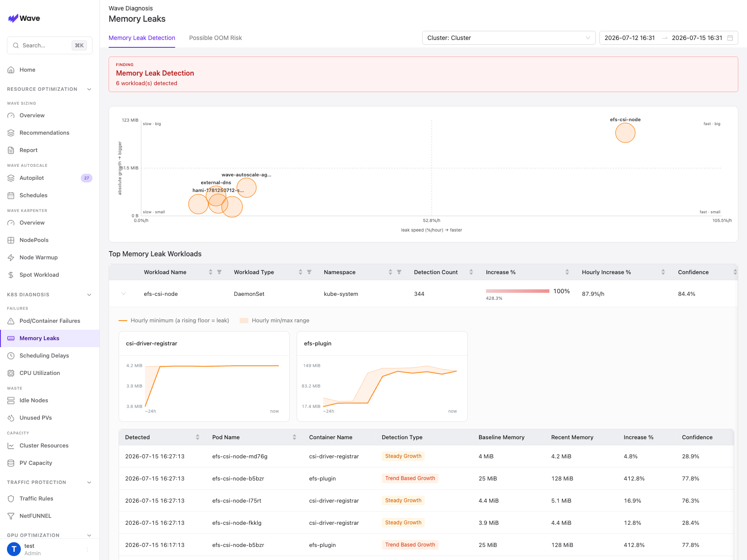Open Wave Sizing Overview gauge icon
Viewport: 747px width, 560px height.
tap(11, 116)
